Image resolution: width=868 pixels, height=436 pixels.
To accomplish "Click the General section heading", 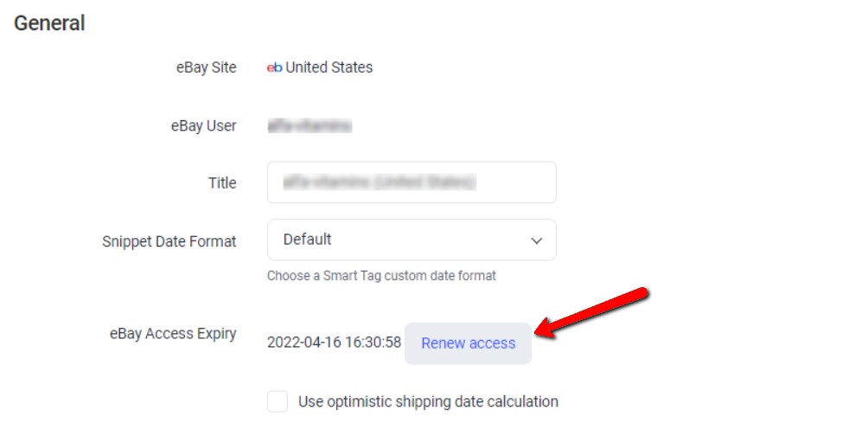I will (49, 23).
